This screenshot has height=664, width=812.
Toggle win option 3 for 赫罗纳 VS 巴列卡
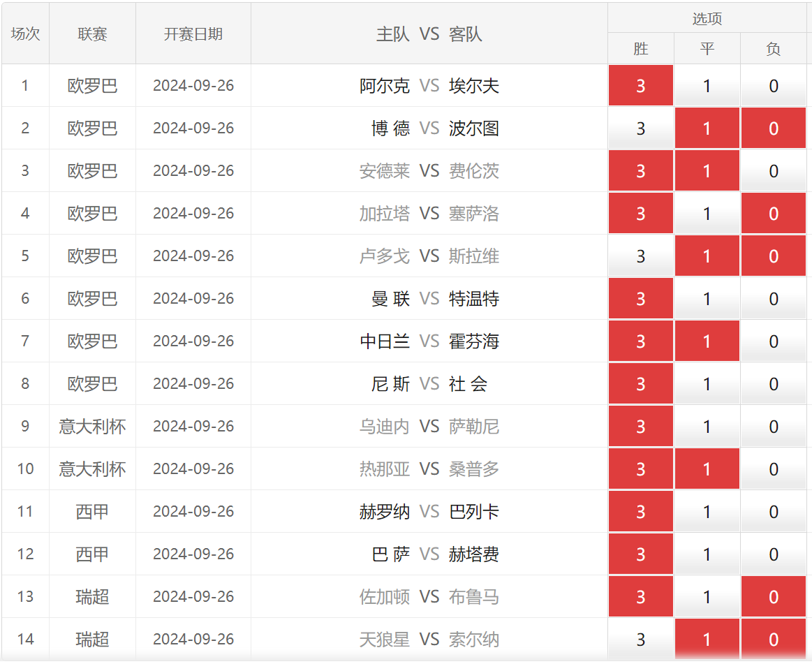click(x=640, y=511)
